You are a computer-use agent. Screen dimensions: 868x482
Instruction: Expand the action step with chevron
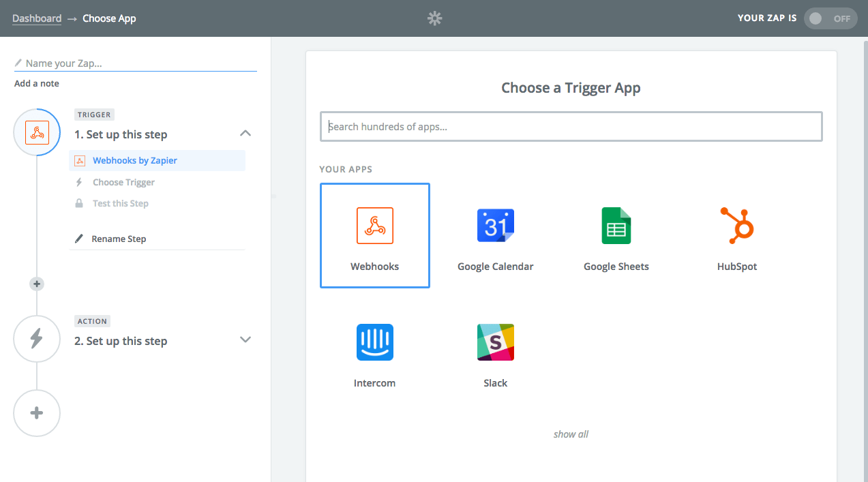point(245,340)
